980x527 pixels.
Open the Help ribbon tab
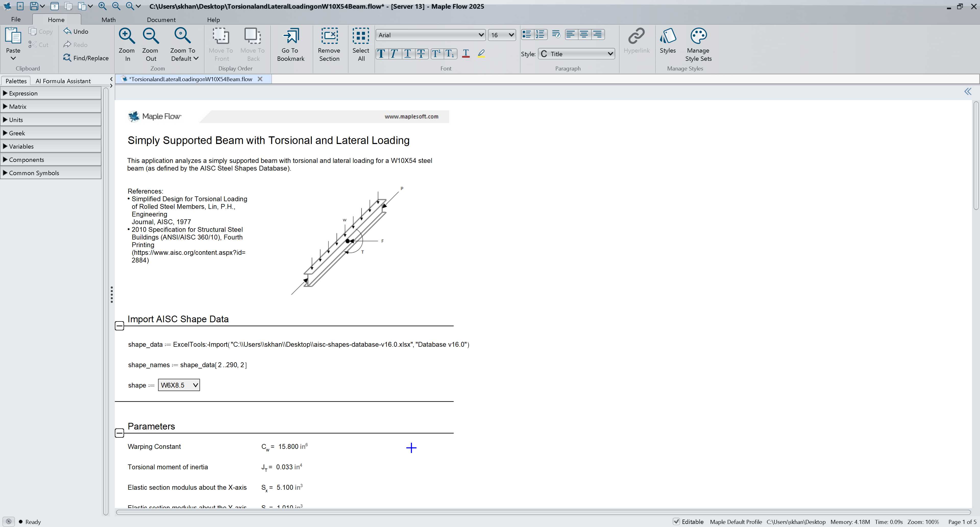pos(213,20)
